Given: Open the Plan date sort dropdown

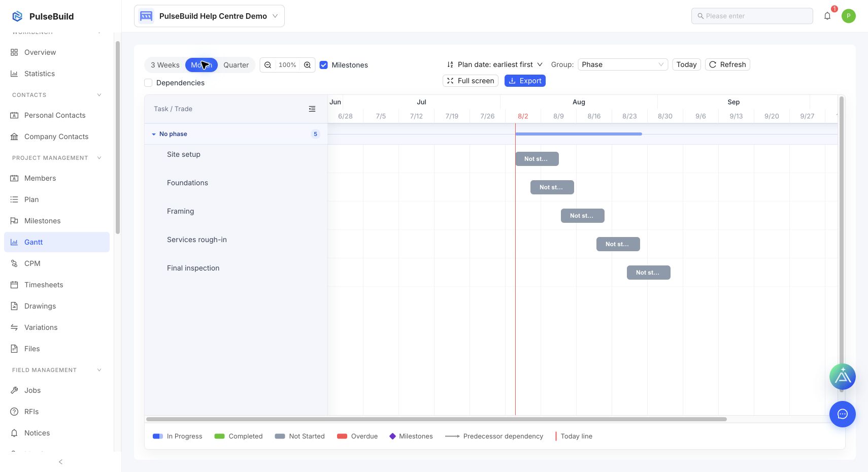Looking at the screenshot, I should [x=494, y=64].
